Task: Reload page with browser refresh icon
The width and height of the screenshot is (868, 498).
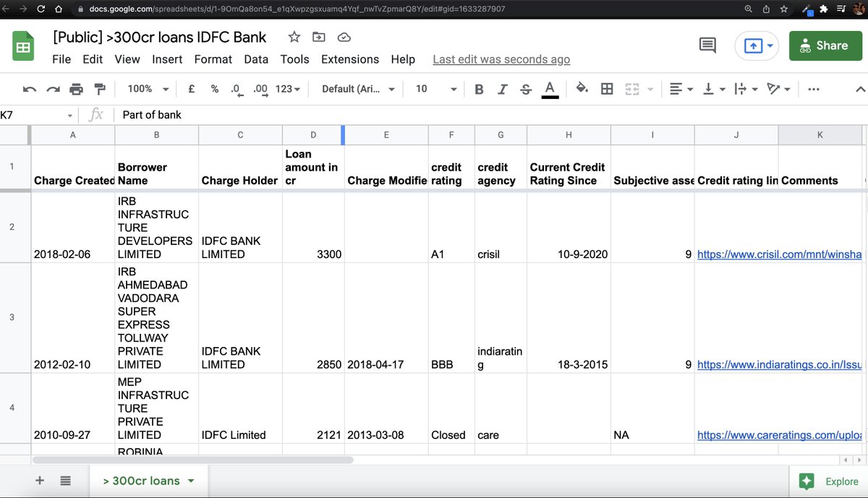Action: click(41, 9)
